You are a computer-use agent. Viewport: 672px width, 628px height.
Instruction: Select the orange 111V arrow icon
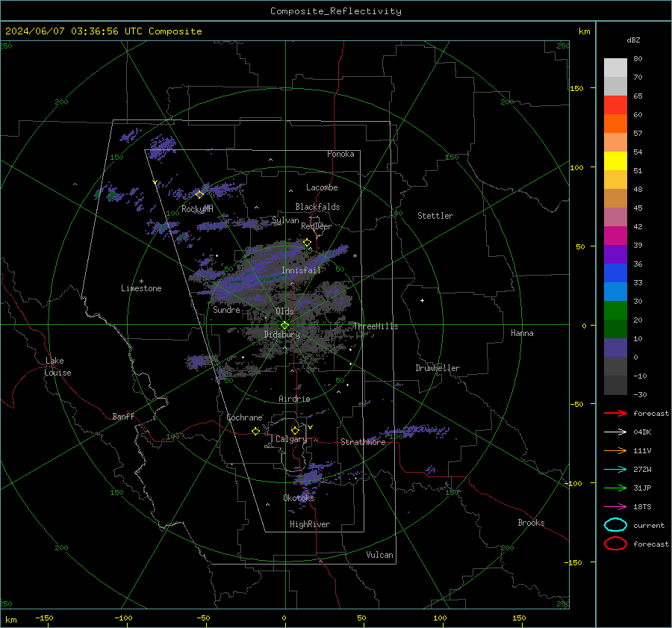[615, 450]
